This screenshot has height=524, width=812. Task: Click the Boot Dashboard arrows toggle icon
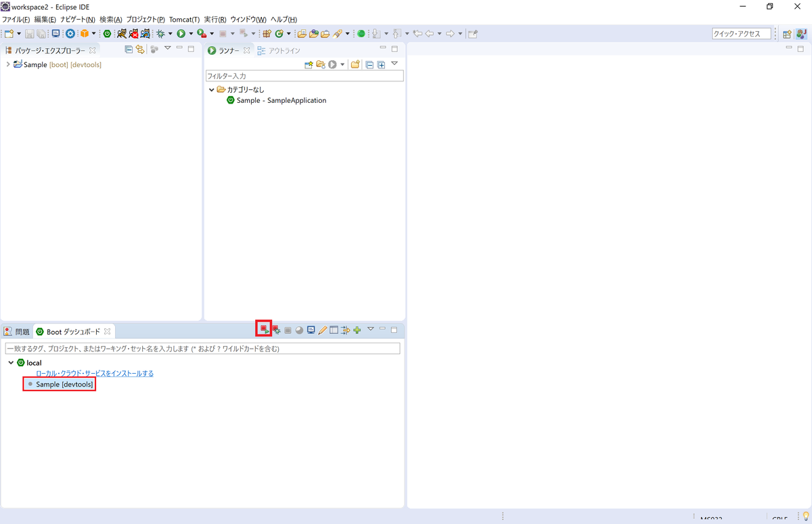click(345, 330)
